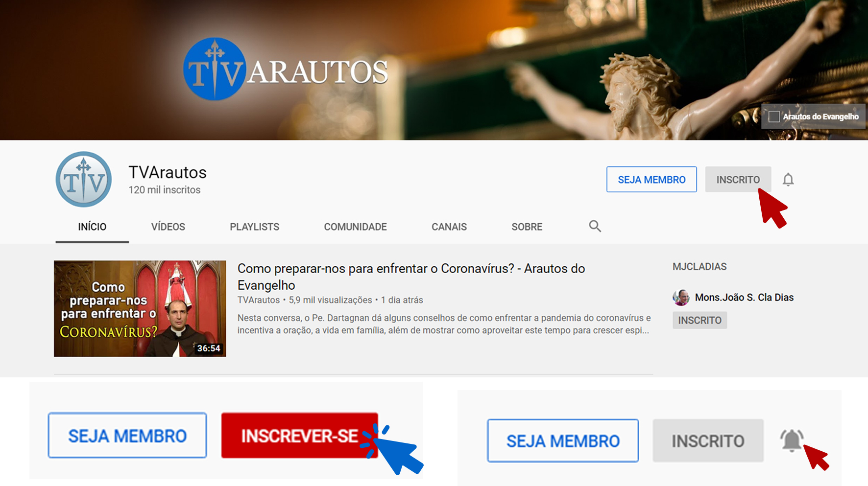Click SEJA MEMBRO beside the red INSCREVER-SE button
The image size is (868, 486).
coord(127,436)
